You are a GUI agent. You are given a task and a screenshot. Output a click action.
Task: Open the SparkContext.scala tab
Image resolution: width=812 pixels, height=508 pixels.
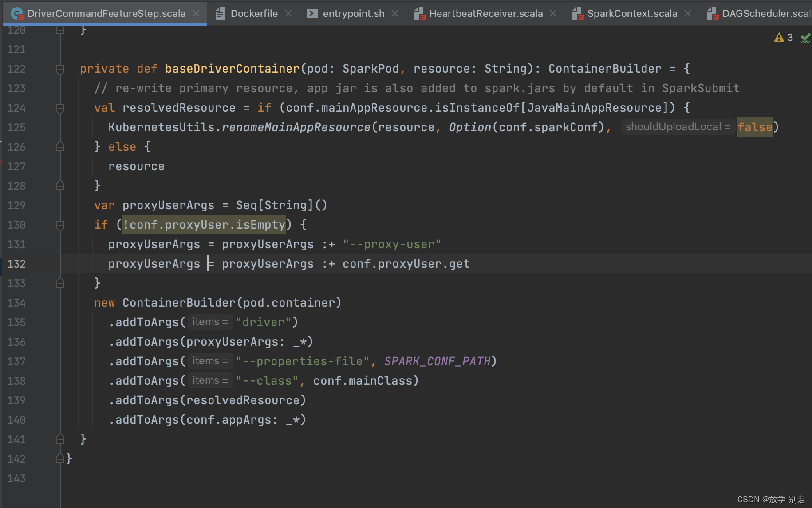click(x=632, y=13)
